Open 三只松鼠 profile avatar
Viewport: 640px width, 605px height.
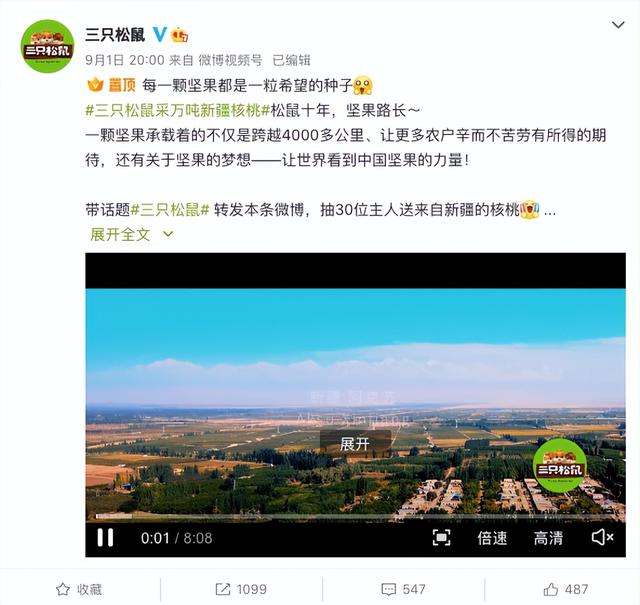click(47, 46)
